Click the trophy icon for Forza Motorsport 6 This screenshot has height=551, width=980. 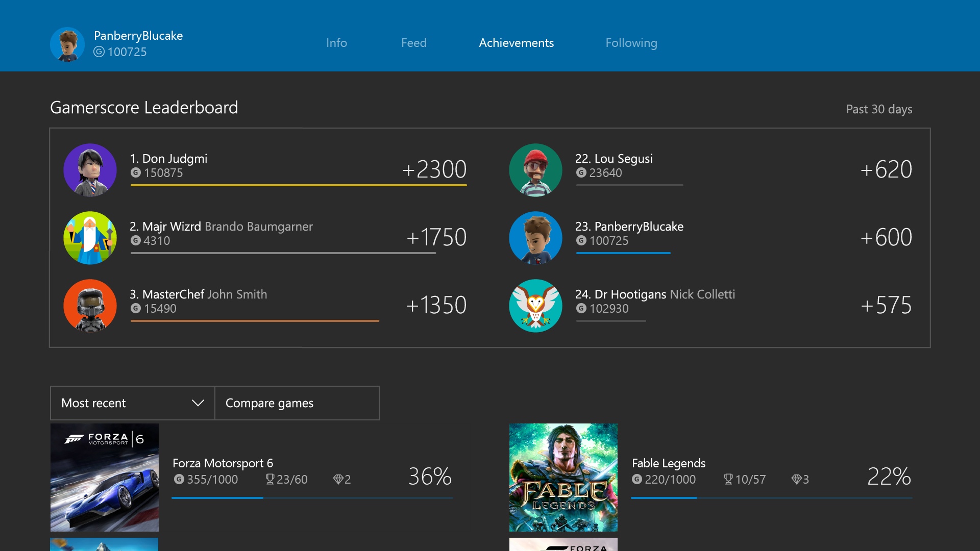pos(269,479)
